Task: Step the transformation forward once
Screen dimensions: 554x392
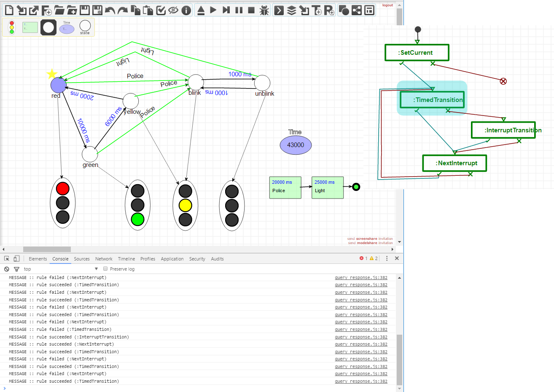Action: [x=226, y=10]
